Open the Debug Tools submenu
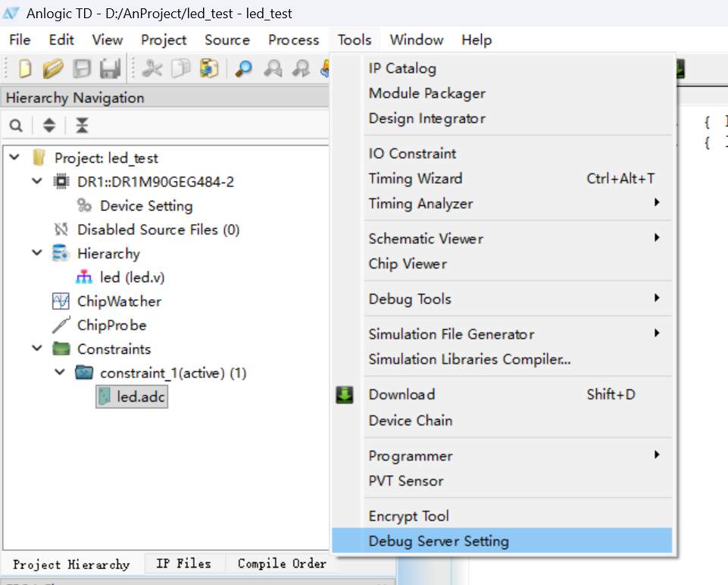Viewport: 728px width, 585px height. [502, 299]
